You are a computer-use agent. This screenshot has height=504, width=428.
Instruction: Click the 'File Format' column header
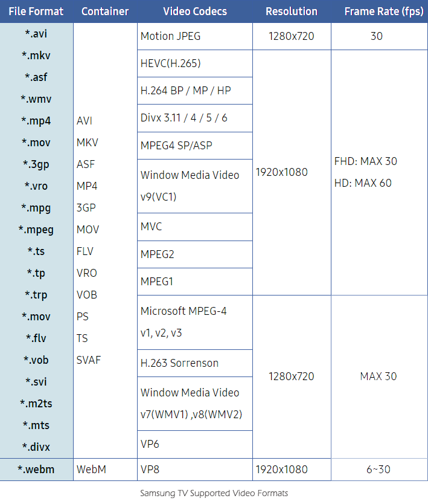36,11
